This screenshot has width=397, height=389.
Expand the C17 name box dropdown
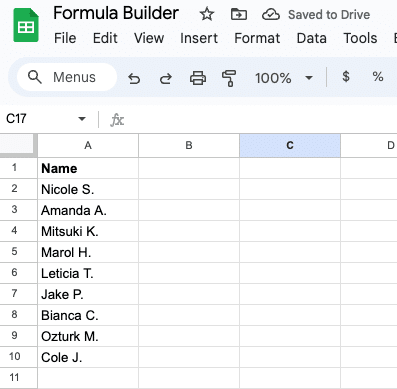pyautogui.click(x=82, y=118)
